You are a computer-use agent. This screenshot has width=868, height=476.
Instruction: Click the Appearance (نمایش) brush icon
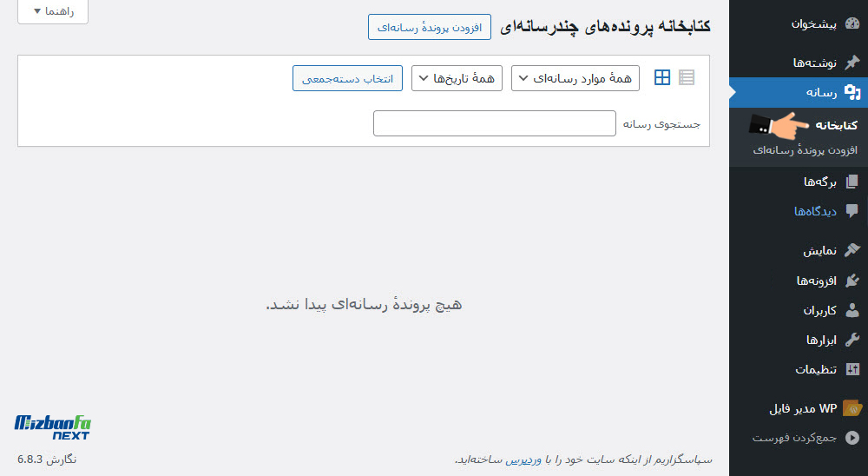coord(852,250)
